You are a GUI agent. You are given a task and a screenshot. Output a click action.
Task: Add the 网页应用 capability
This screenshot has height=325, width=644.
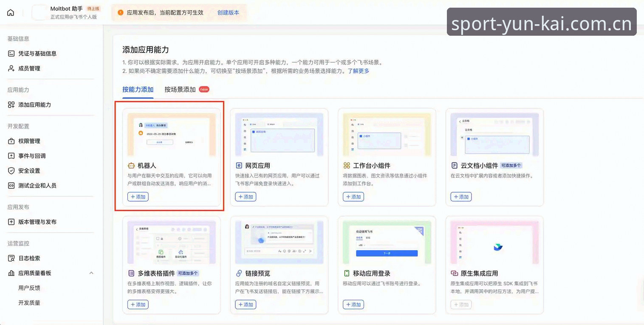tap(246, 197)
